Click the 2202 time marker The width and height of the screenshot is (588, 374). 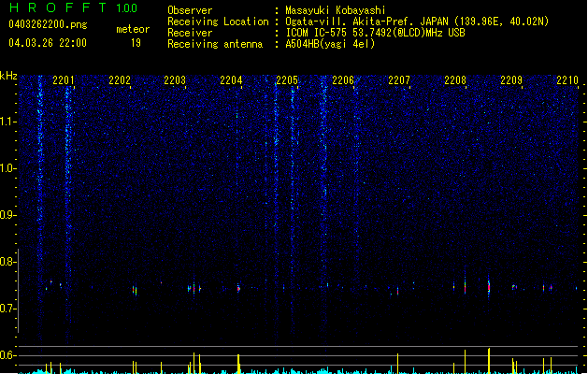[x=120, y=80]
